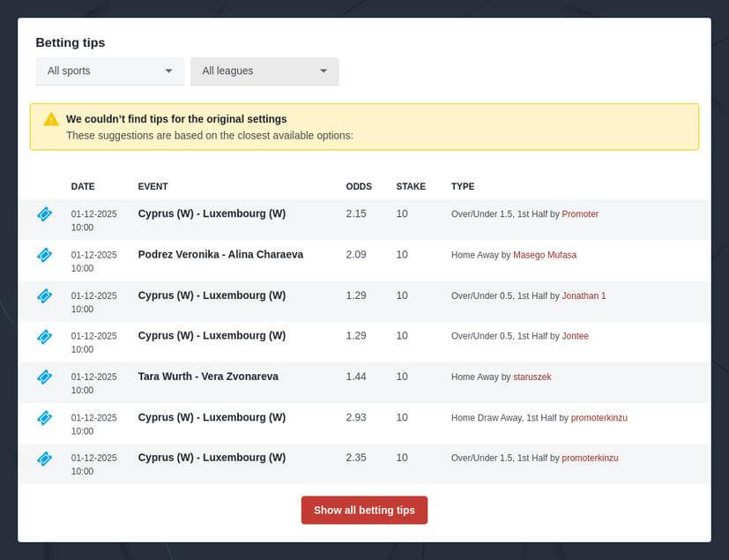Click the ticket icon next to the Jonathan 1 tip

click(x=44, y=295)
